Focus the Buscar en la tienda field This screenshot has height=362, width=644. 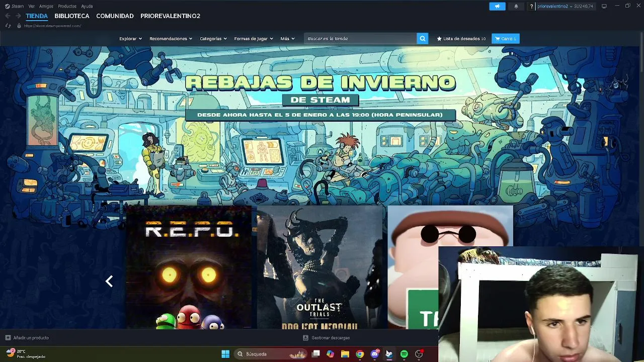coord(360,39)
